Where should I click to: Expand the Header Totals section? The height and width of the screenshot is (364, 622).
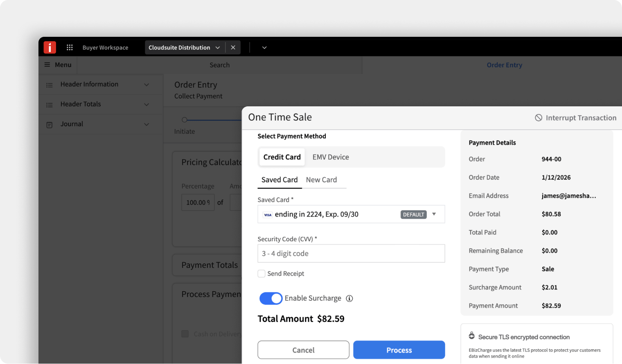coord(146,105)
